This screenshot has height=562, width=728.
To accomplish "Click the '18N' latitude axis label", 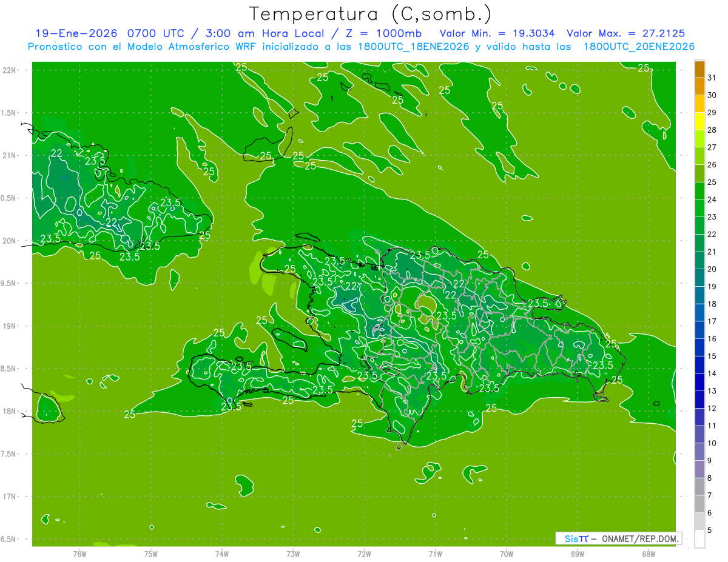I will click(x=9, y=411).
